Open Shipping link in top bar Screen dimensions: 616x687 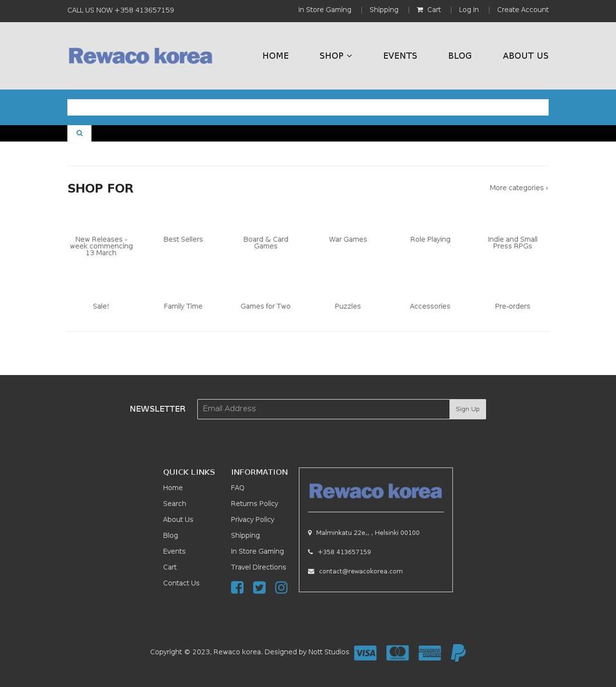pyautogui.click(x=384, y=10)
